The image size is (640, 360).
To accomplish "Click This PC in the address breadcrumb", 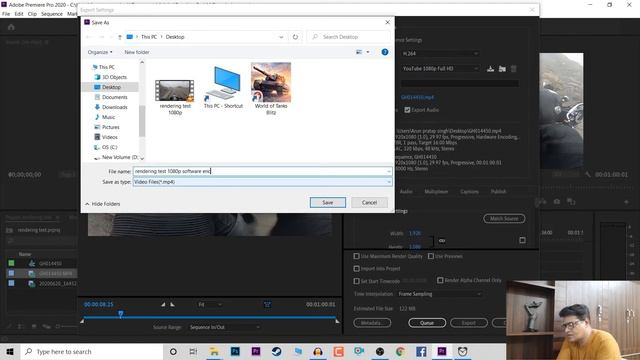I will (149, 37).
